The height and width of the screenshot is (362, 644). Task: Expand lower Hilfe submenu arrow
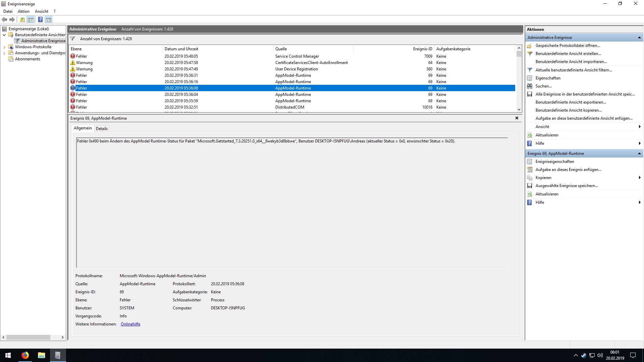pyautogui.click(x=640, y=202)
